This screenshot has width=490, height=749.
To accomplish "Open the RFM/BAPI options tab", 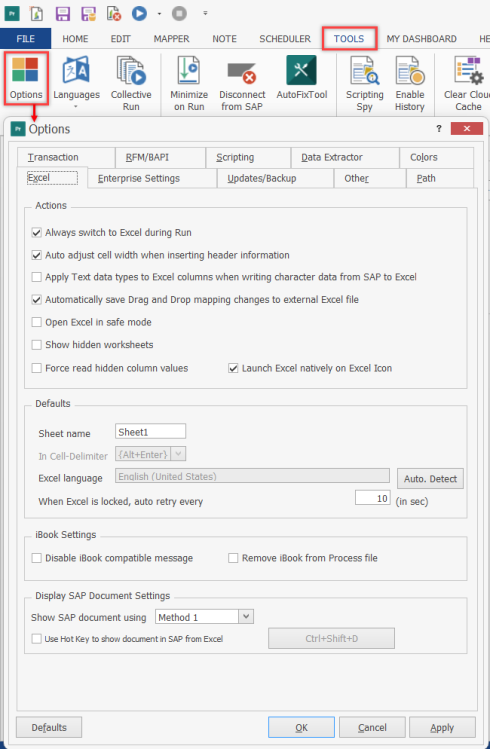I will pyautogui.click(x=160, y=157).
